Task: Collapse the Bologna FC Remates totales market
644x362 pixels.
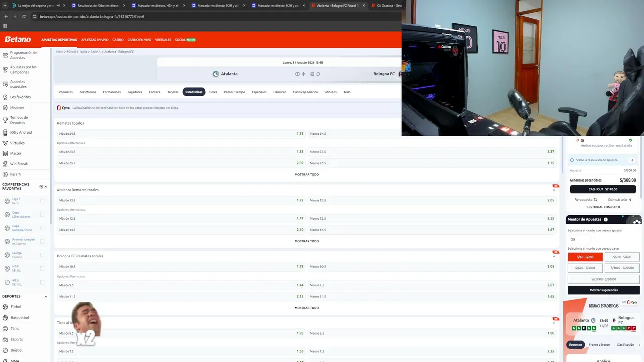Action: pos(554,256)
